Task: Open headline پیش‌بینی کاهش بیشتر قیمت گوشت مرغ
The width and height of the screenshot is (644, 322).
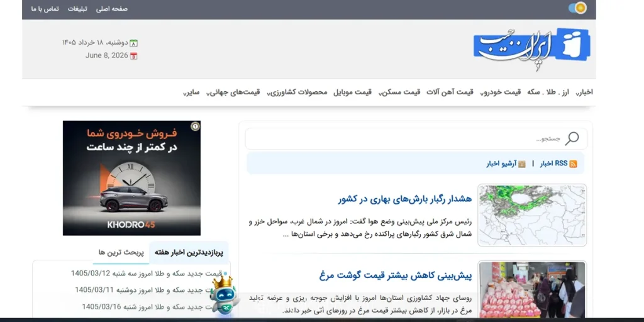Action: point(396,275)
